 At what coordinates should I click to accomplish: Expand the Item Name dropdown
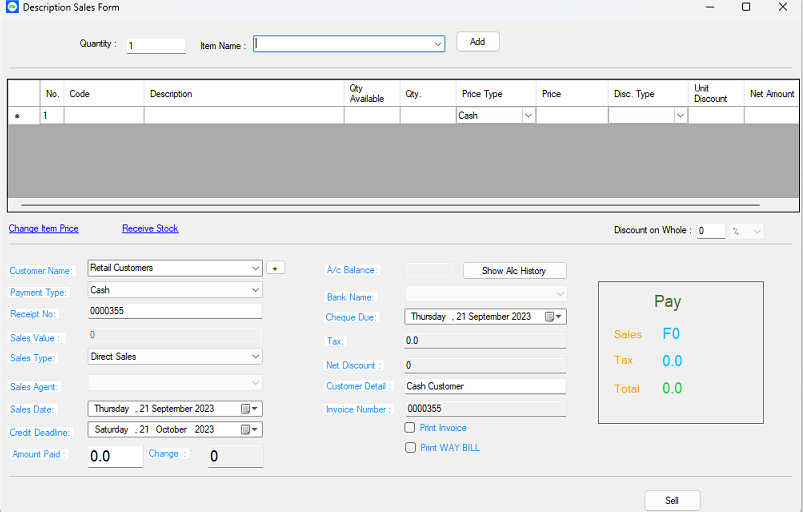coord(438,44)
